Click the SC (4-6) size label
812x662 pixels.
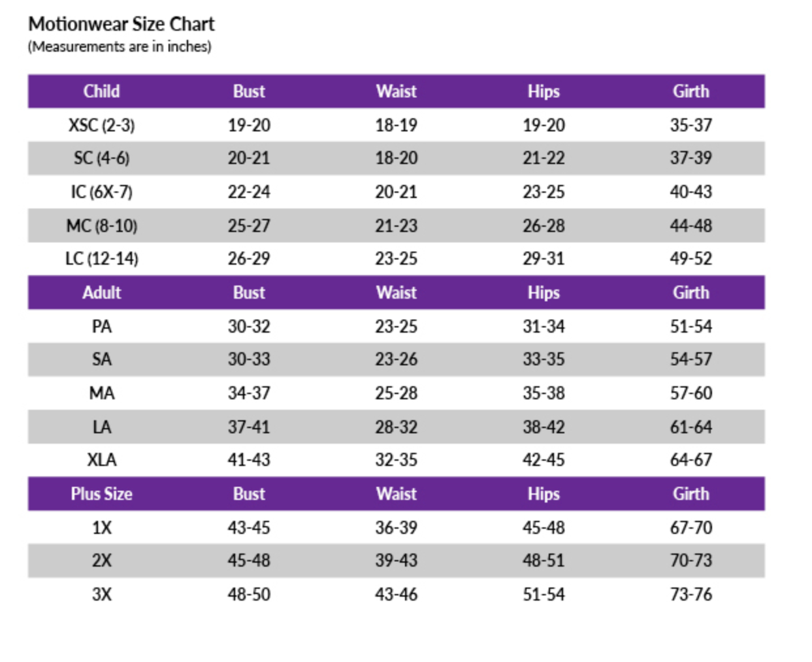pyautogui.click(x=101, y=158)
